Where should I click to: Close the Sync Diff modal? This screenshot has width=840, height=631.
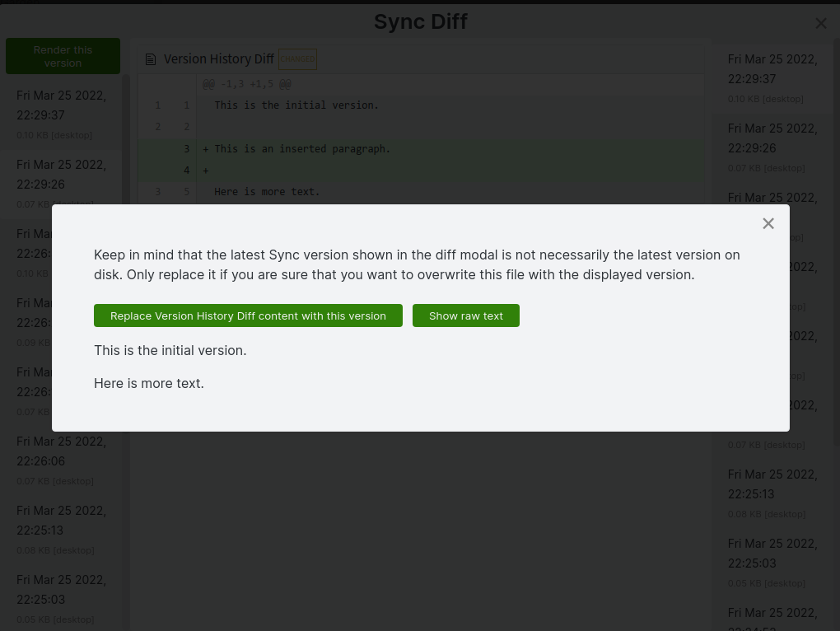820,23
